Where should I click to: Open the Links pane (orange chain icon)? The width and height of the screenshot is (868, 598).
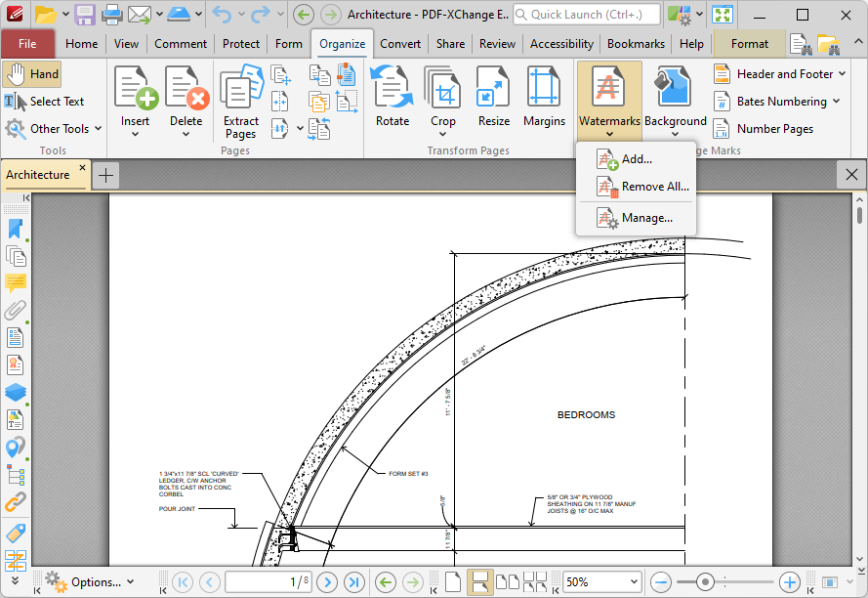(16, 501)
